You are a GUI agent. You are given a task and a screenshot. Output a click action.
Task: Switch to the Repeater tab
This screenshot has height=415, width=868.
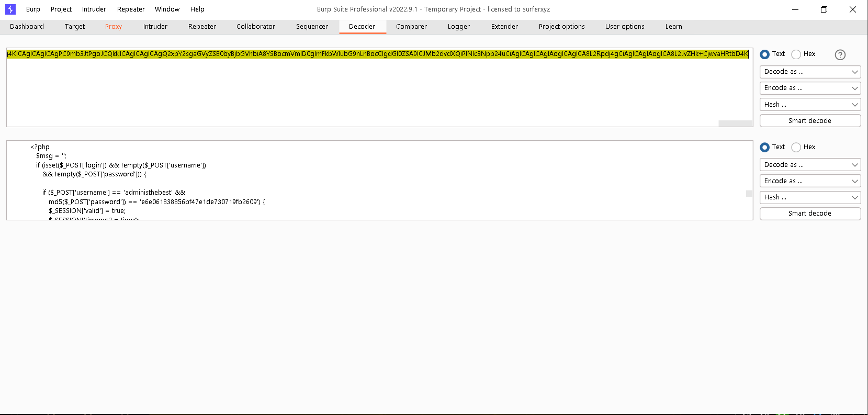pyautogui.click(x=202, y=27)
